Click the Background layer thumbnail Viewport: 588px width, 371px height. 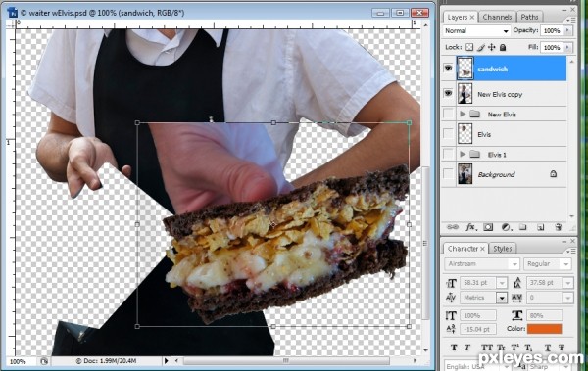(x=465, y=174)
